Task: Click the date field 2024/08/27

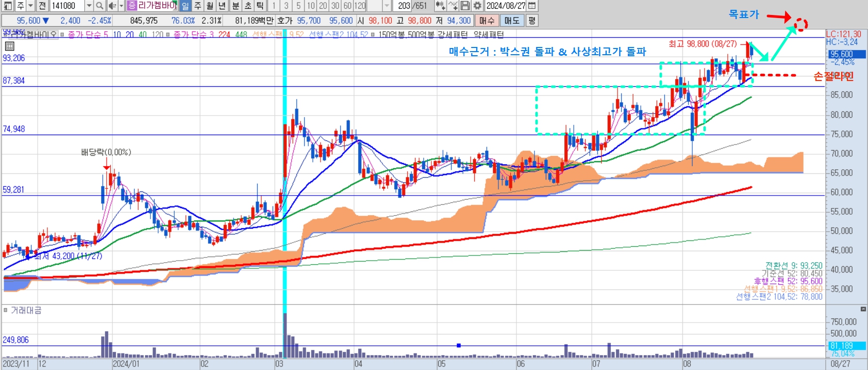Action: pyautogui.click(x=506, y=6)
